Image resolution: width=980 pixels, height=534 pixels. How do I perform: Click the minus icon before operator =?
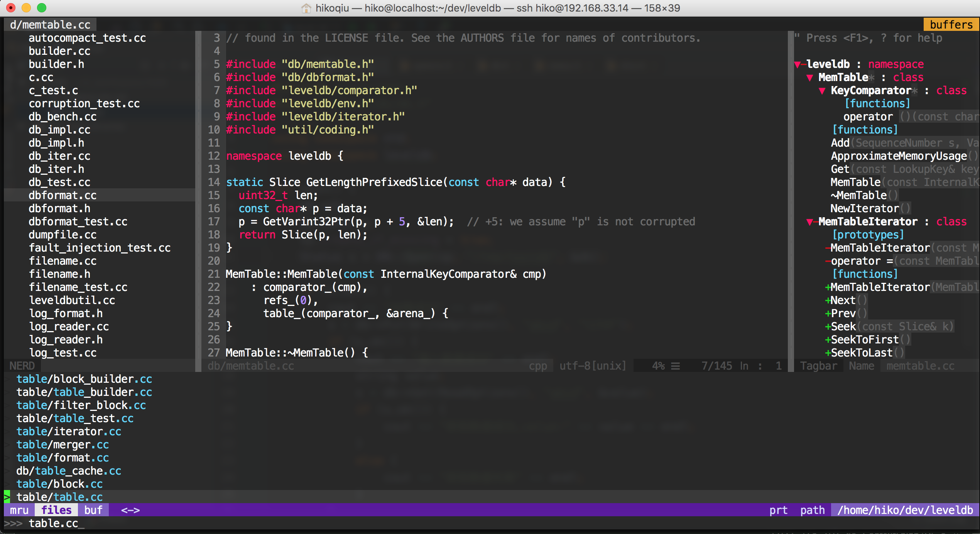(828, 261)
